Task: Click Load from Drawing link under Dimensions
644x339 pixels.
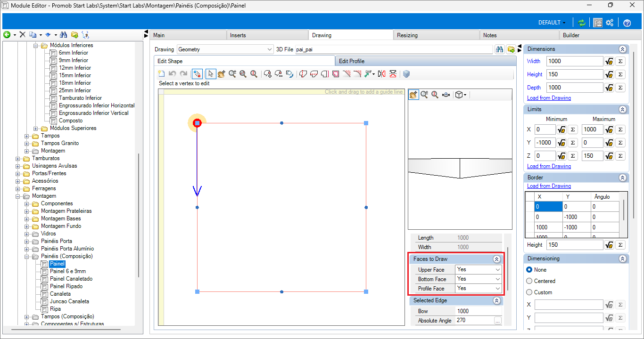Action: 549,98
